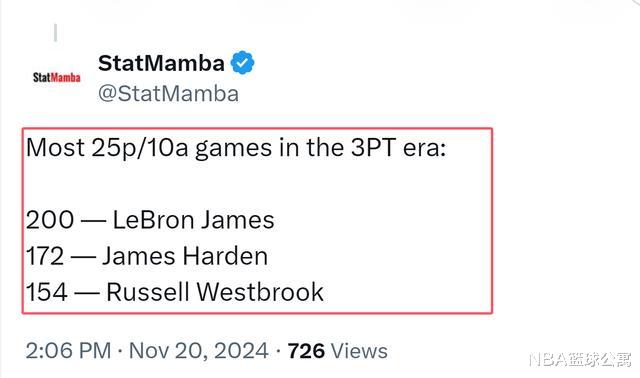The image size is (640, 378).
Task: Click the number 172 in the list
Action: 45,256
